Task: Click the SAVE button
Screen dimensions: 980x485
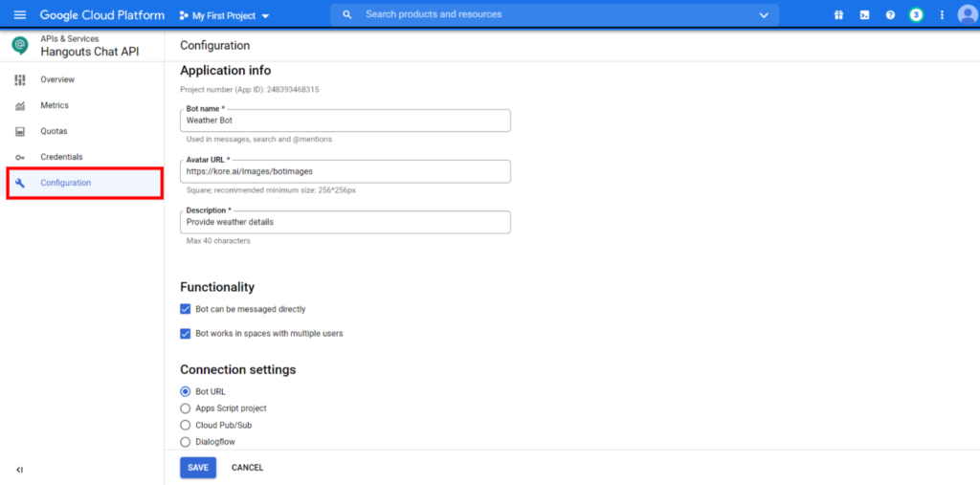Action: tap(198, 468)
